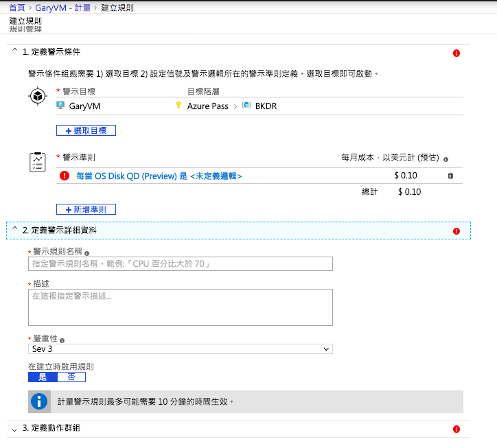Click the $ 0.10 total cost value
497x448 pixels.
(x=410, y=191)
